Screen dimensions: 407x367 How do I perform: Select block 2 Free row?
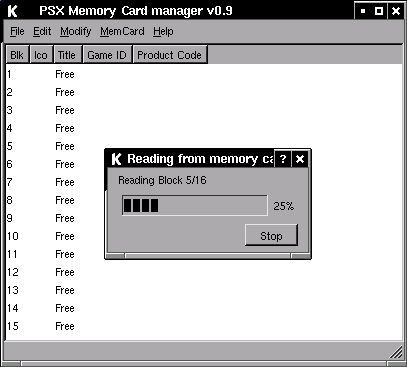click(204, 92)
